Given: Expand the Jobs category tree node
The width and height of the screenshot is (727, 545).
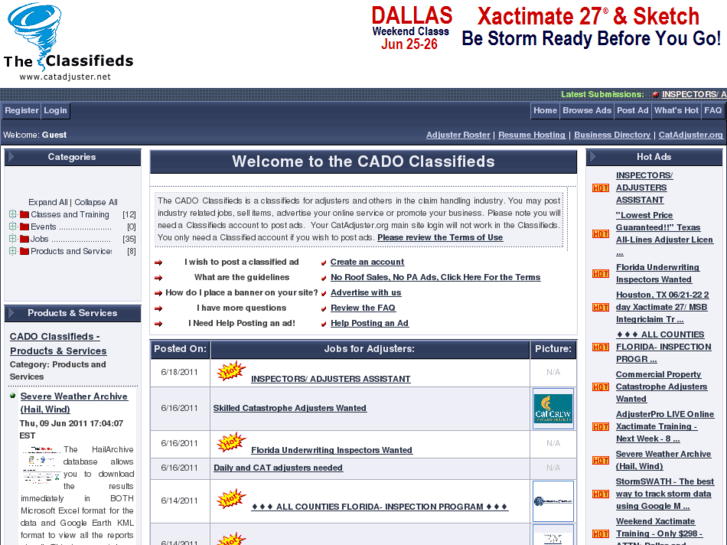Looking at the screenshot, I should (x=13, y=238).
